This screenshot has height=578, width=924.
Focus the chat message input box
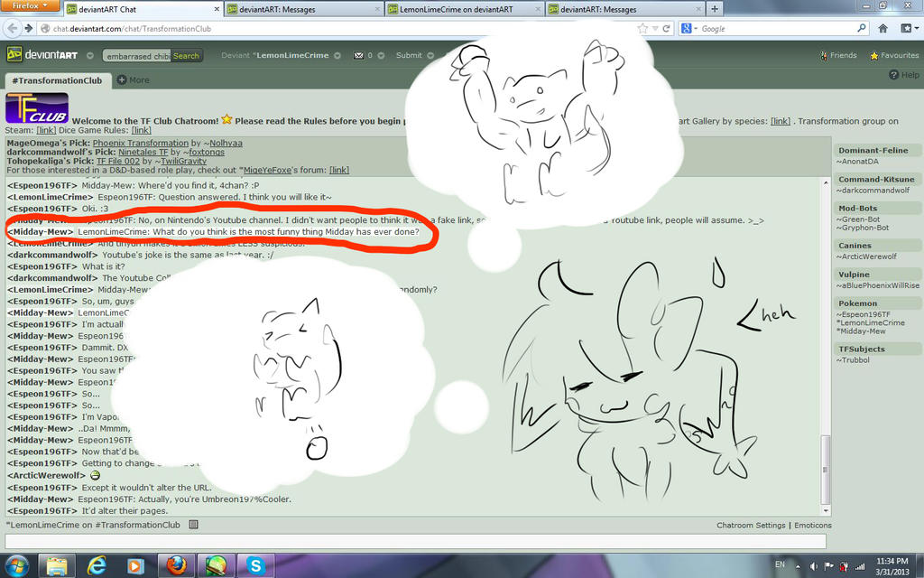click(x=415, y=541)
